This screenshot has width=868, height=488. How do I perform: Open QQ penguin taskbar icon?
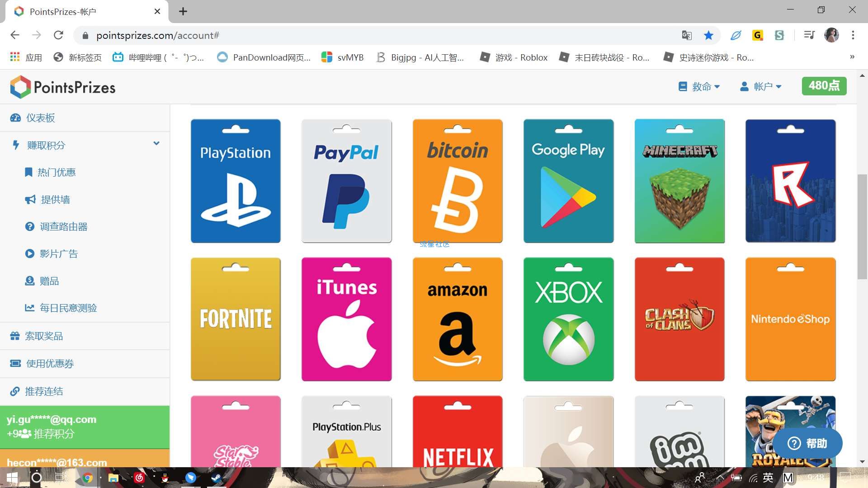[165, 478]
